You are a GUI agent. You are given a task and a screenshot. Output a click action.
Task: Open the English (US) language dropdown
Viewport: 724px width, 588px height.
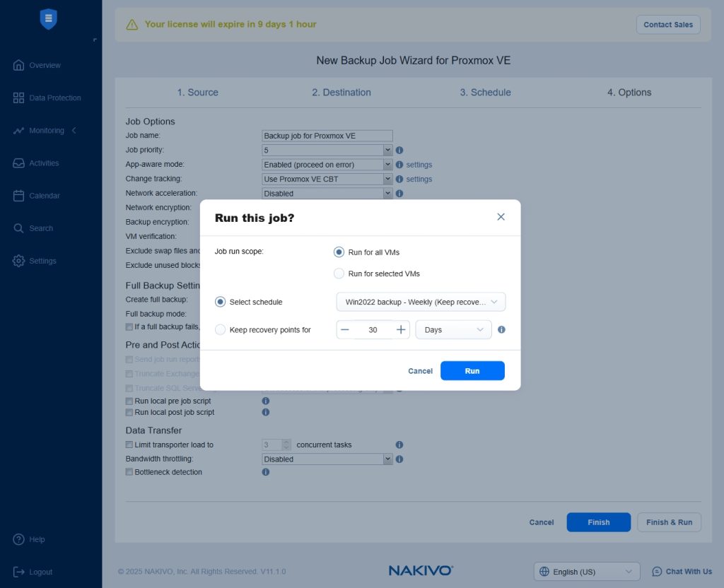coord(586,572)
